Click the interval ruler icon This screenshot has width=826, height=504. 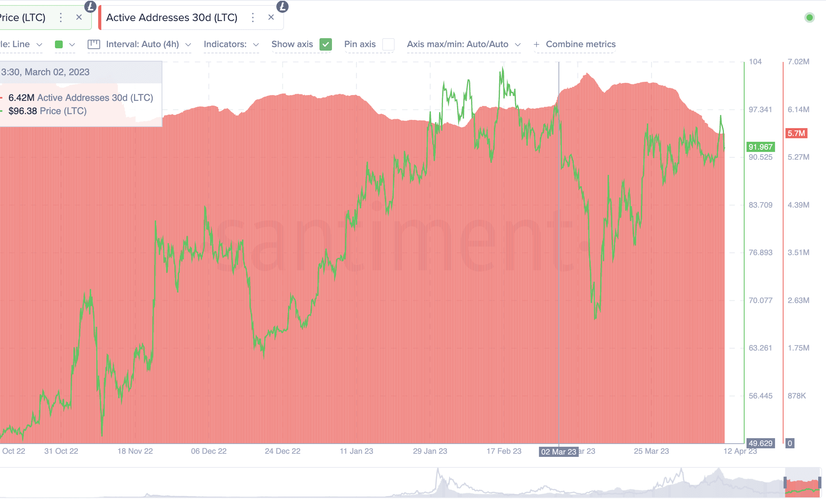pos(94,44)
